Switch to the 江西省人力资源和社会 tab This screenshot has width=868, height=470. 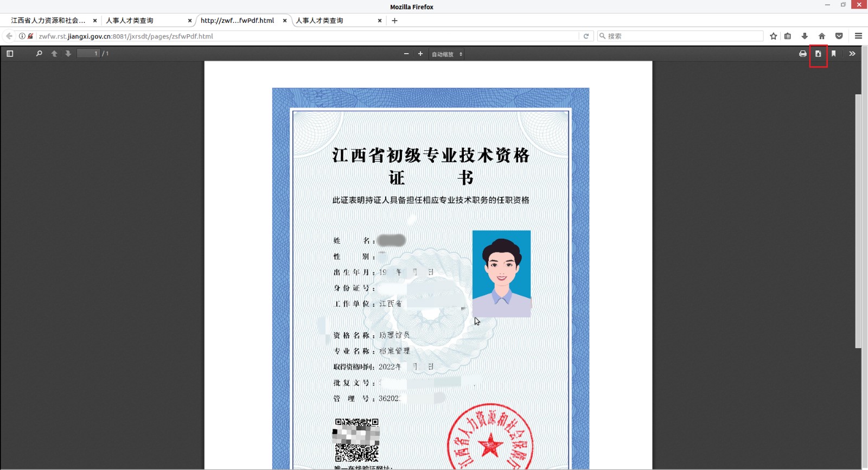point(48,21)
